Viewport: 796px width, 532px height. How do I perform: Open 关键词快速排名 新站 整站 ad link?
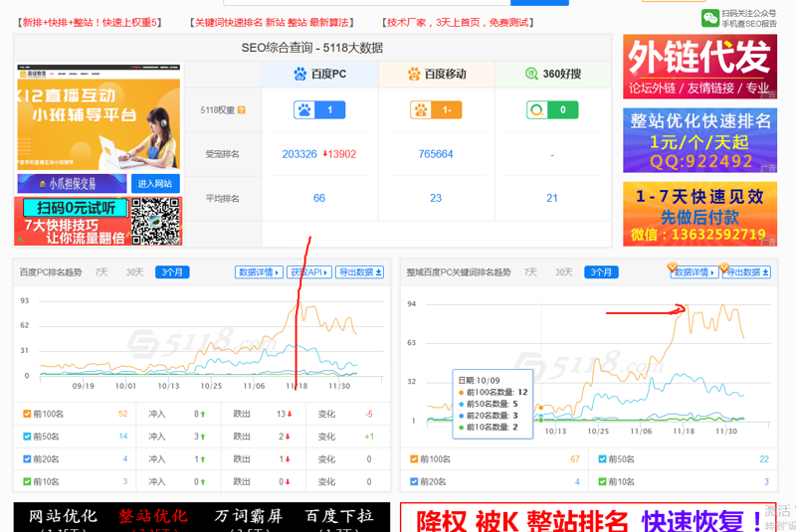click(x=272, y=22)
